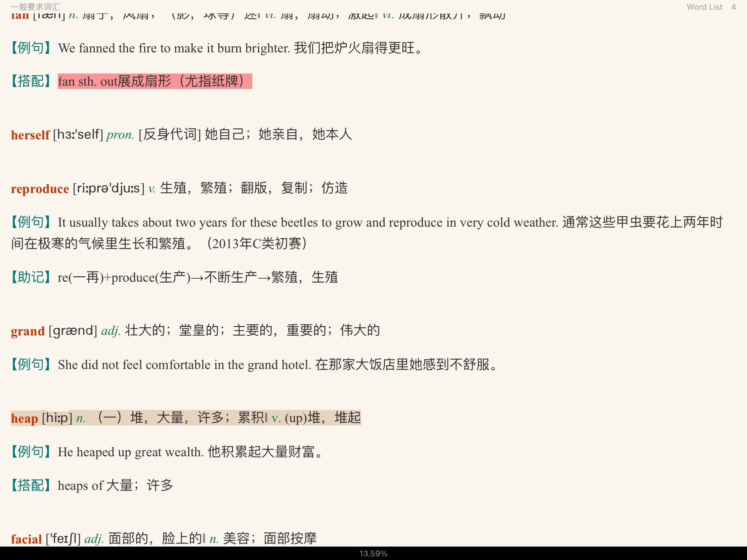This screenshot has height=560, width=747.
Task: Tap the '(2013年C类初赛)' source note
Action: pos(257,244)
